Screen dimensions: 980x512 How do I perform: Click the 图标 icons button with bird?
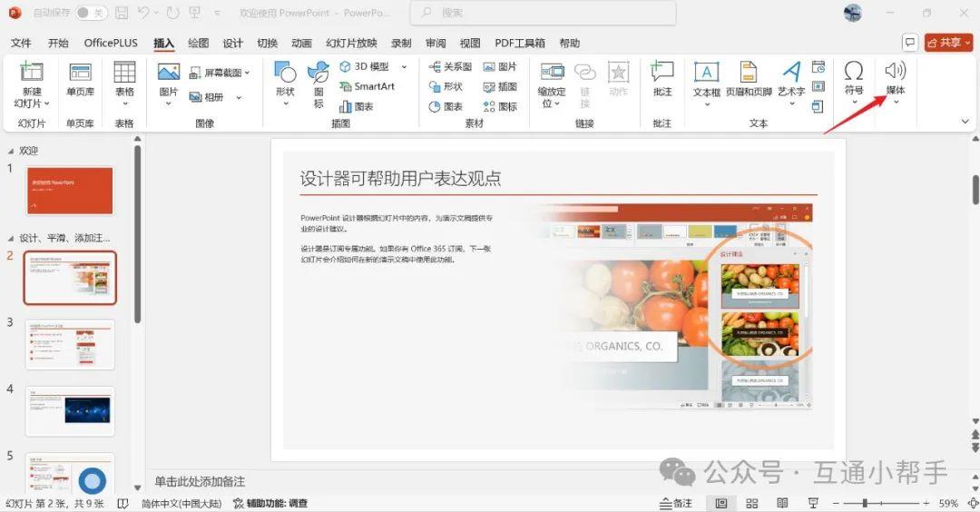pyautogui.click(x=318, y=73)
